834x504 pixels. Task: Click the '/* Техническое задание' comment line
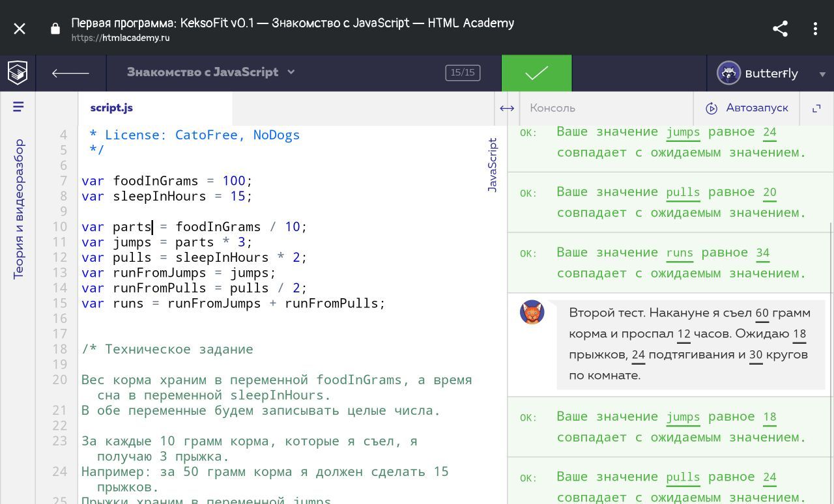pos(167,349)
